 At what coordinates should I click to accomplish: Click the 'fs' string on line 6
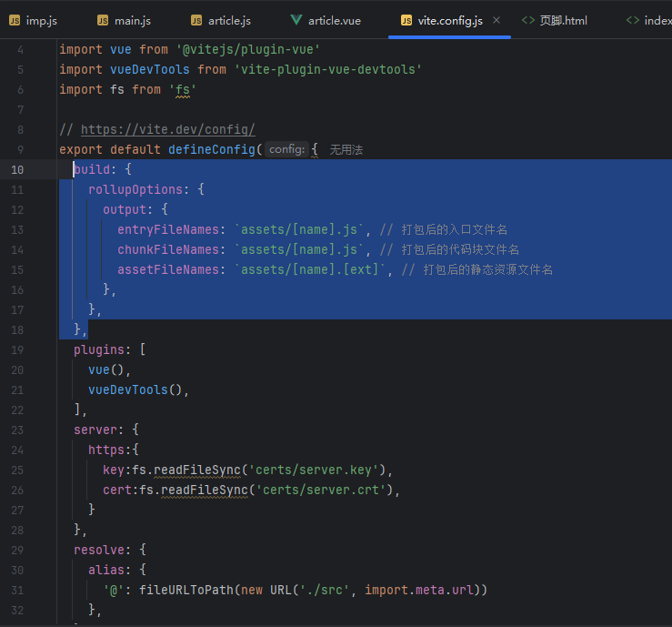pyautogui.click(x=183, y=89)
